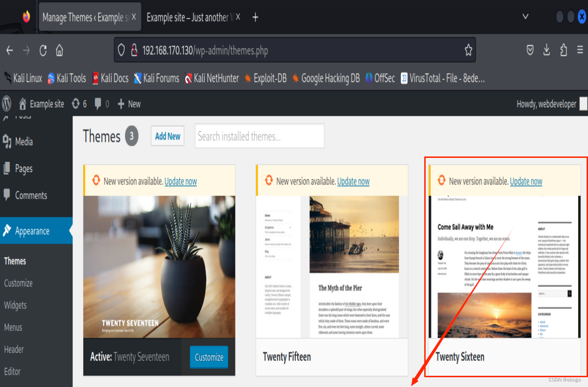The width and height of the screenshot is (588, 387).
Task: Click the Add New theme button
Action: click(x=167, y=136)
